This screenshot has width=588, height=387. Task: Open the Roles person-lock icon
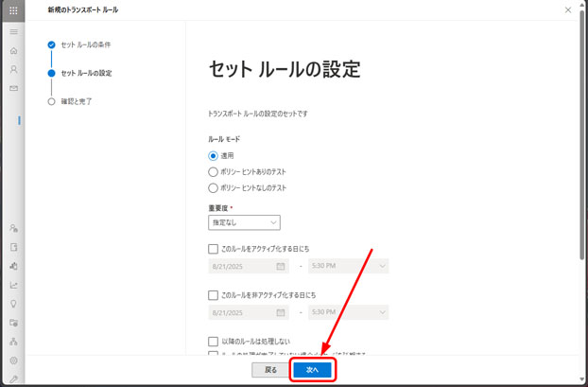[13, 228]
